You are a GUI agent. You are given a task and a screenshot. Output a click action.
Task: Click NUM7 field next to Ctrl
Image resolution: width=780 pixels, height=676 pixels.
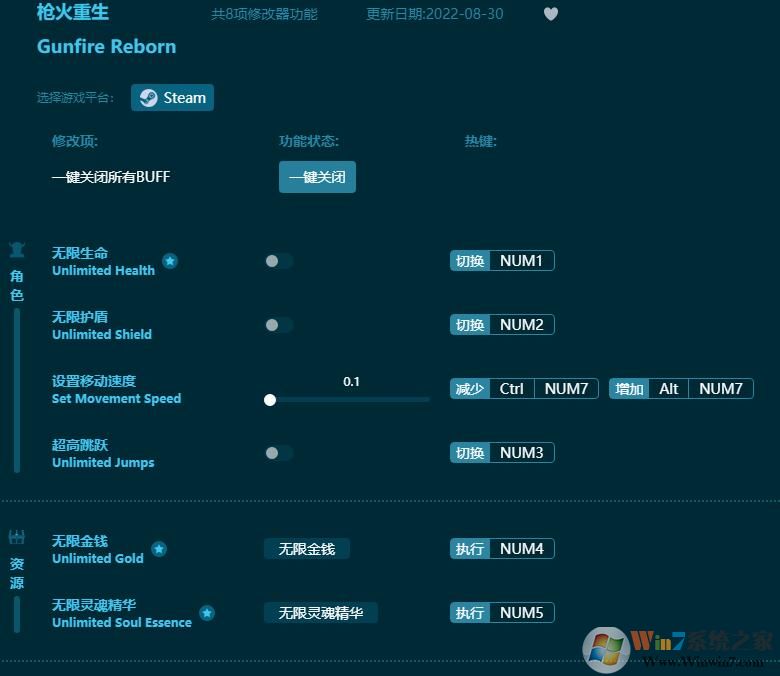(566, 388)
